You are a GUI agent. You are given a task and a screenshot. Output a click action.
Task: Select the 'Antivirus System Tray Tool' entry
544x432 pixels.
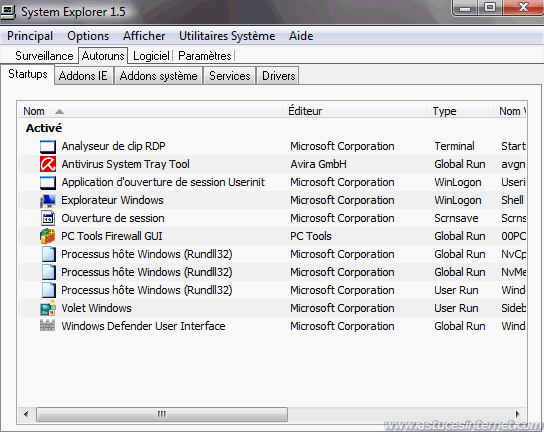125,164
